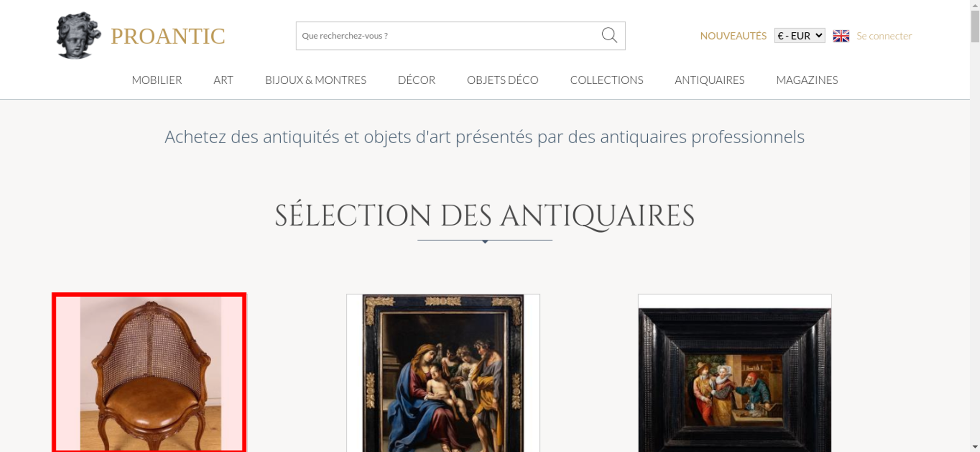Go to the Antiquaires section
This screenshot has height=452, width=980.
[x=710, y=80]
